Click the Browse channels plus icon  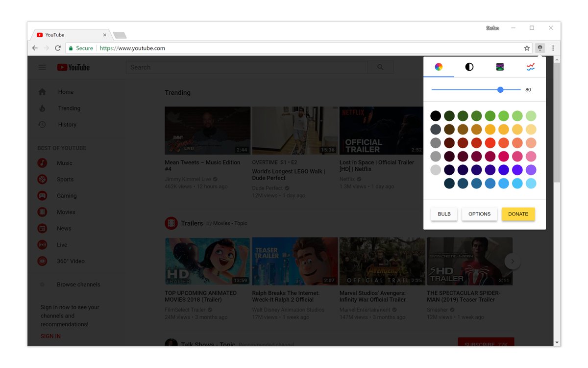(x=42, y=285)
